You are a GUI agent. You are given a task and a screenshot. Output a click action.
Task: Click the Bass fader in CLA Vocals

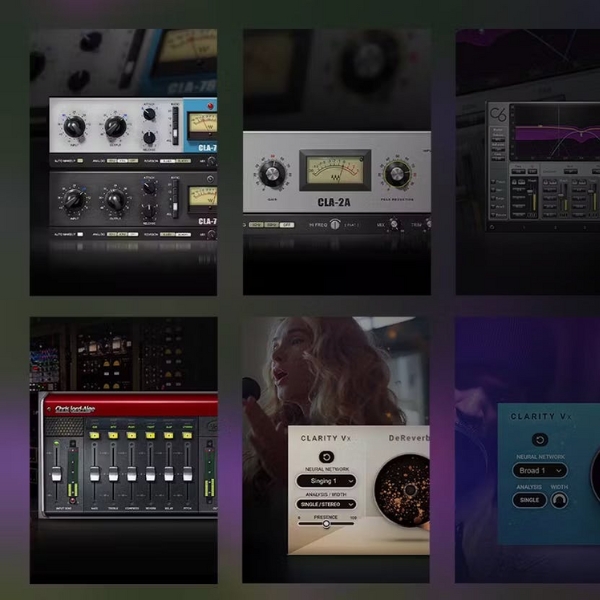coord(94,473)
